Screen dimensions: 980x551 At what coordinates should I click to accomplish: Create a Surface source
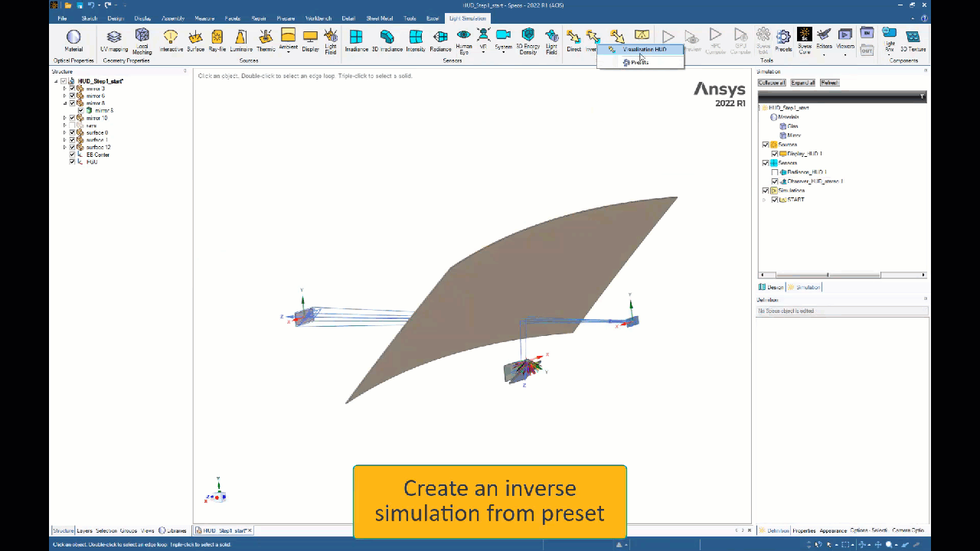[x=195, y=41]
